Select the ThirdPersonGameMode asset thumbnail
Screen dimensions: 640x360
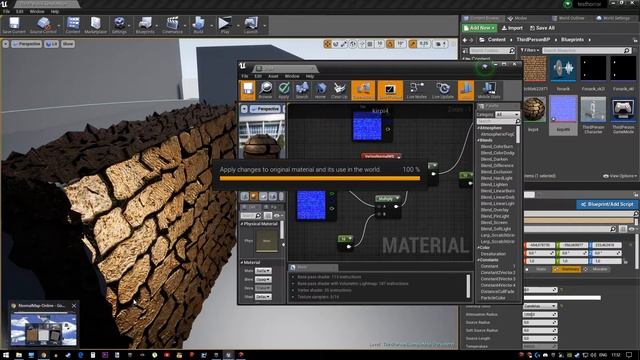(x=623, y=109)
